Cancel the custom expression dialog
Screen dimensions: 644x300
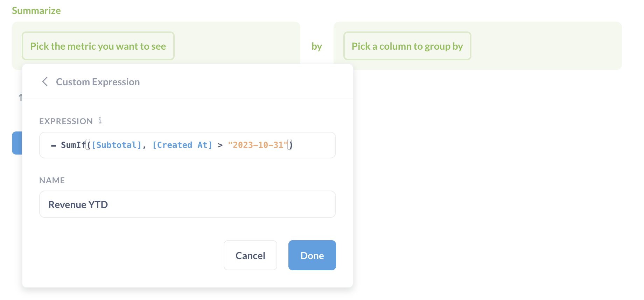[x=250, y=255]
